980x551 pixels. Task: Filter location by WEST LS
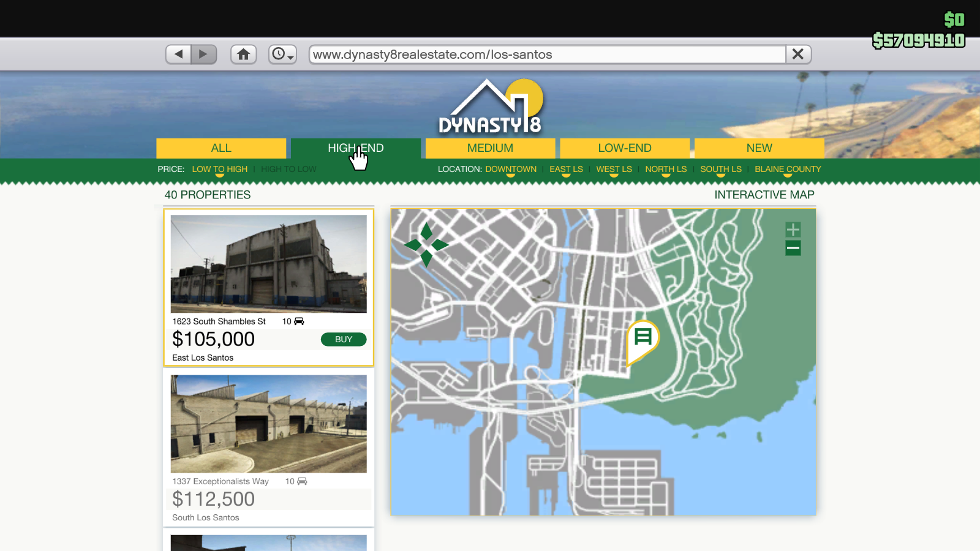tap(614, 170)
